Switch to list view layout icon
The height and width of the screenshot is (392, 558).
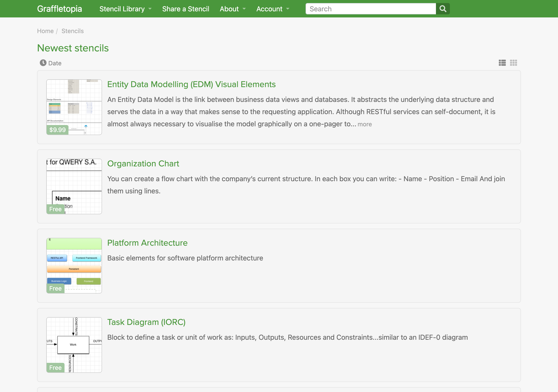(x=502, y=63)
